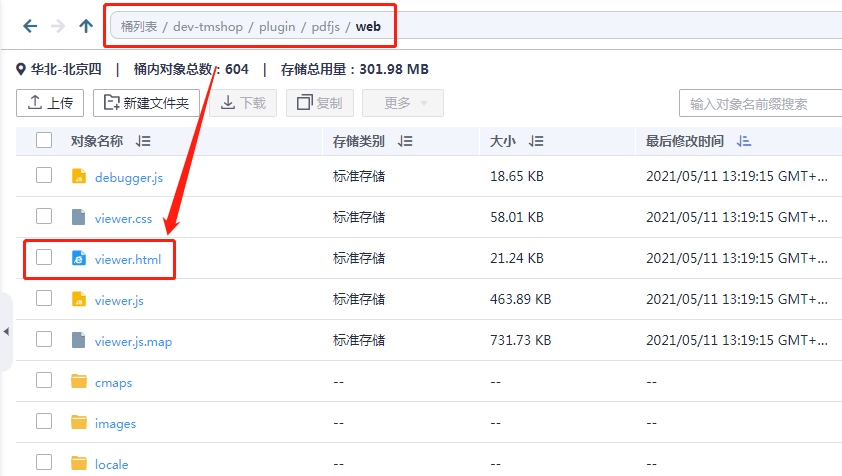Toggle the select-all checkbox in header
Image resolution: width=842 pixels, height=476 pixels.
[x=44, y=140]
